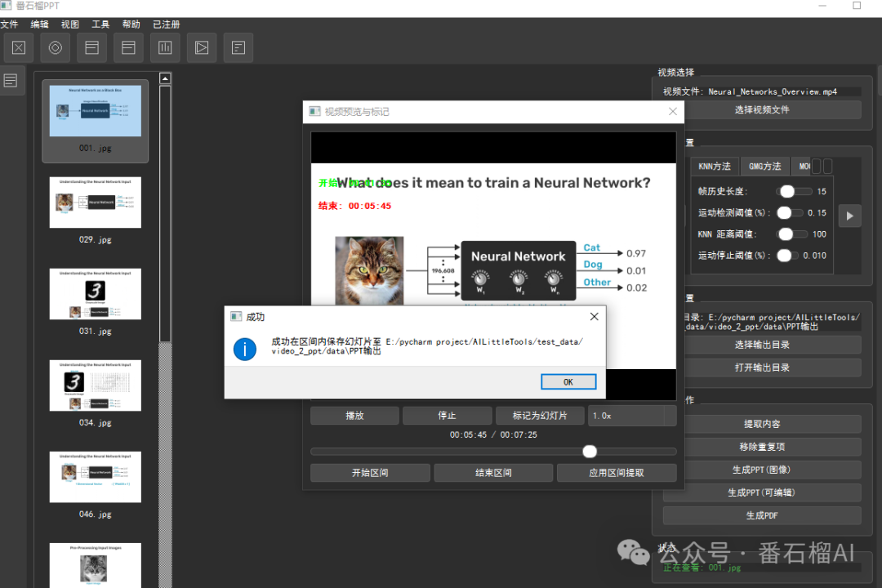Image resolution: width=882 pixels, height=588 pixels.
Task: Toggle the slide list sidebar icon
Action: pos(10,81)
